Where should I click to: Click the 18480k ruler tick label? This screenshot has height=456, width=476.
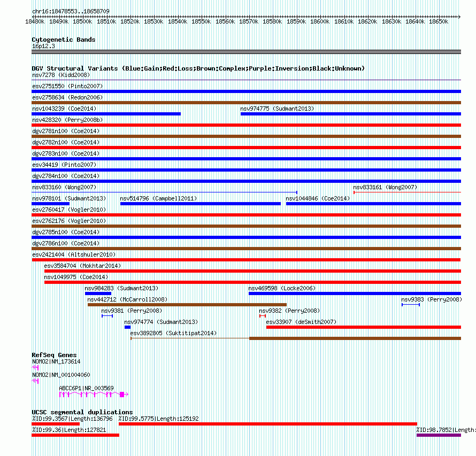point(35,21)
